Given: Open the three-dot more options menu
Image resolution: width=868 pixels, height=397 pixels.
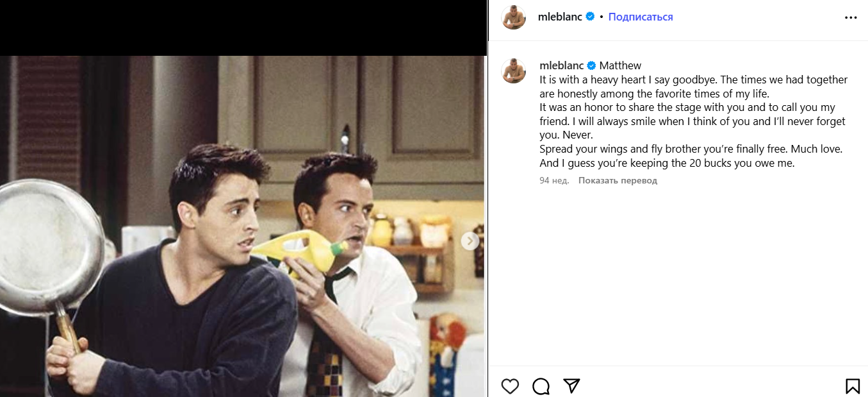Looking at the screenshot, I should pyautogui.click(x=851, y=18).
